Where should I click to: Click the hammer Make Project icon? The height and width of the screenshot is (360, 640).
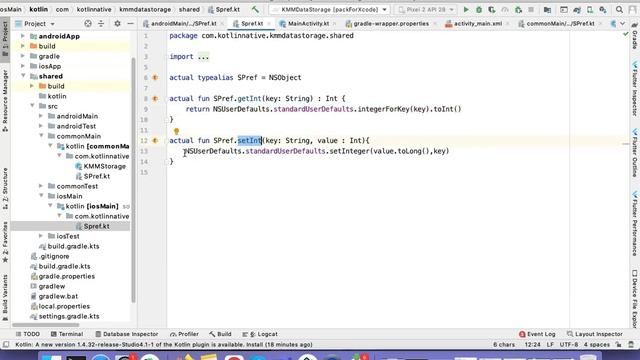coord(255,9)
